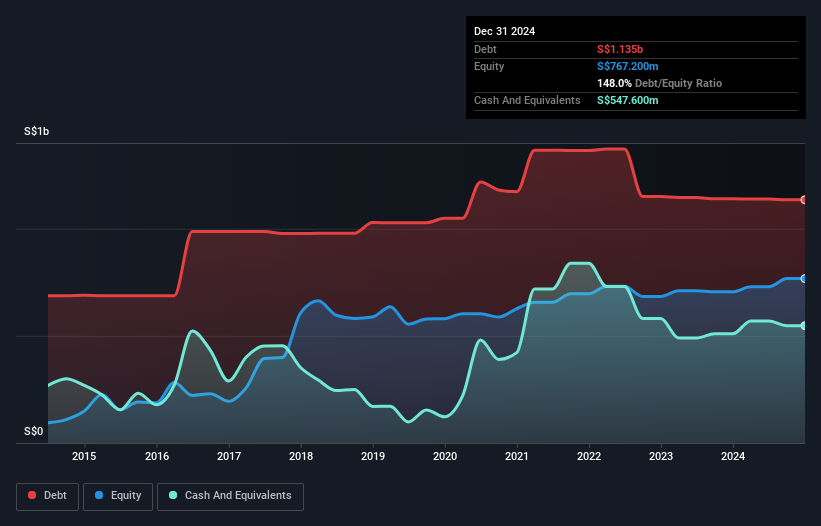This screenshot has height=526, width=821.
Task: Click the 148.0% Debt/Equity Ratio text
Action: tap(659, 83)
